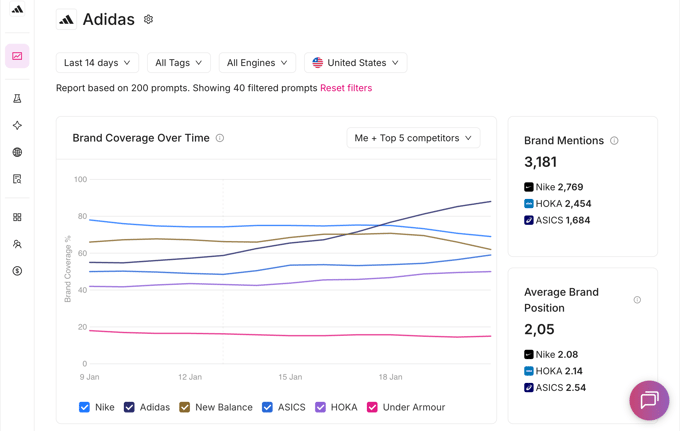Uncheck the Nike series checkbox
The height and width of the screenshot is (431, 680).
[85, 407]
